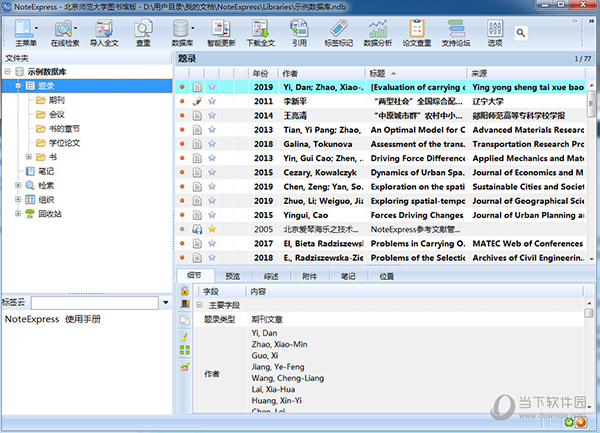
Task: Collapse the 题录 tree node
Action: click(x=18, y=86)
